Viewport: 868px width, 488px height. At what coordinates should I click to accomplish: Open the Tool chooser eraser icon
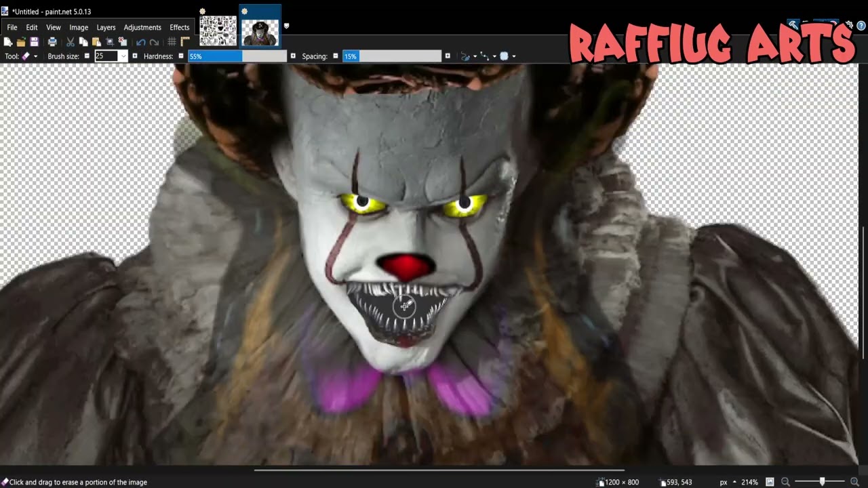[x=29, y=56]
